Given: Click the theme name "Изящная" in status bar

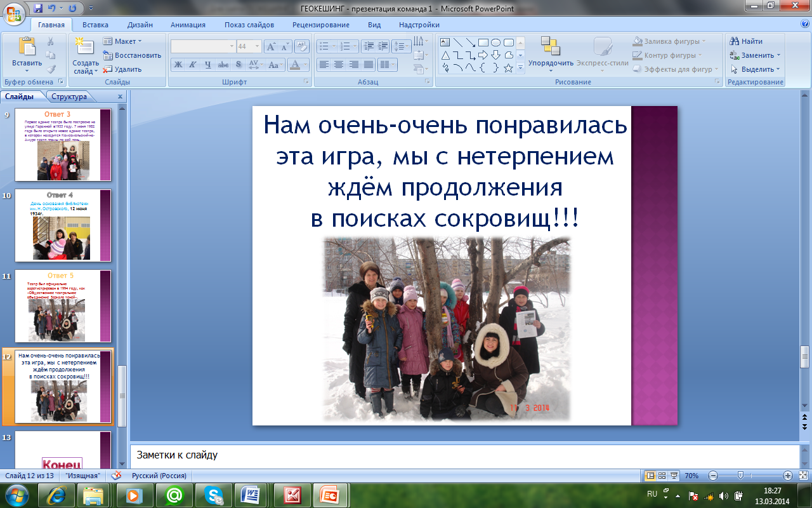Looking at the screenshot, I should point(82,476).
